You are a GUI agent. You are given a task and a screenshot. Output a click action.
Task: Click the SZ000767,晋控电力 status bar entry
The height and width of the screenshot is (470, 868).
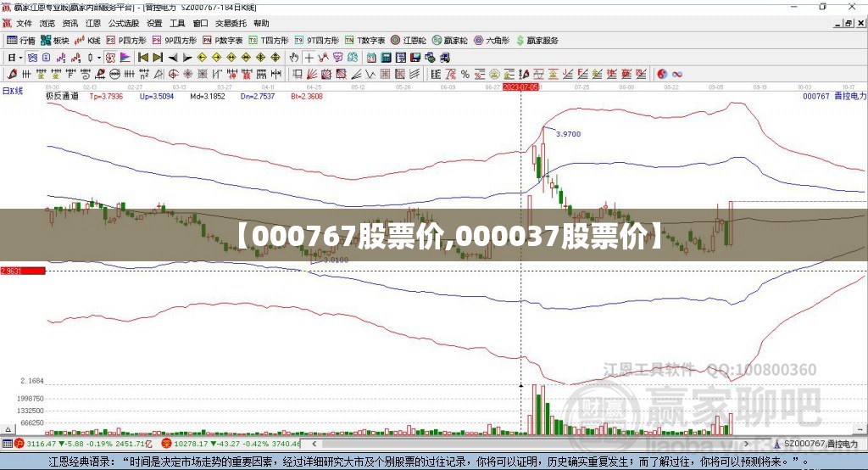(816, 444)
